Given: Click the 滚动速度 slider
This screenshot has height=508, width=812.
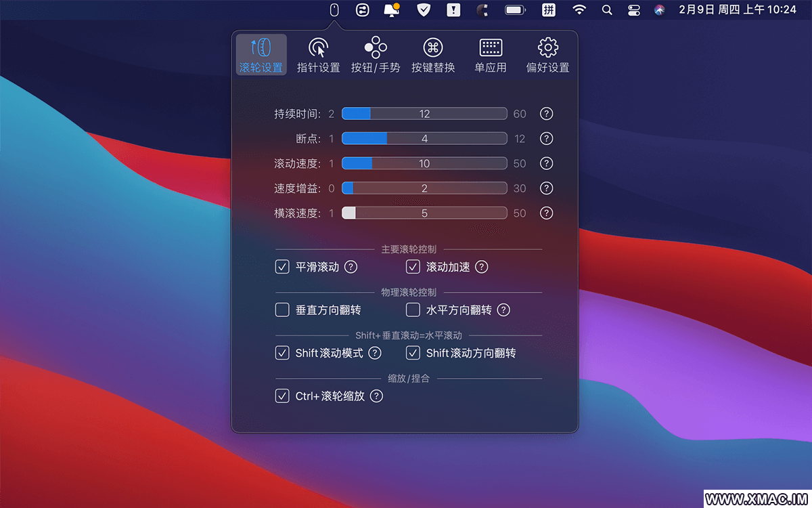Looking at the screenshot, I should [424, 163].
